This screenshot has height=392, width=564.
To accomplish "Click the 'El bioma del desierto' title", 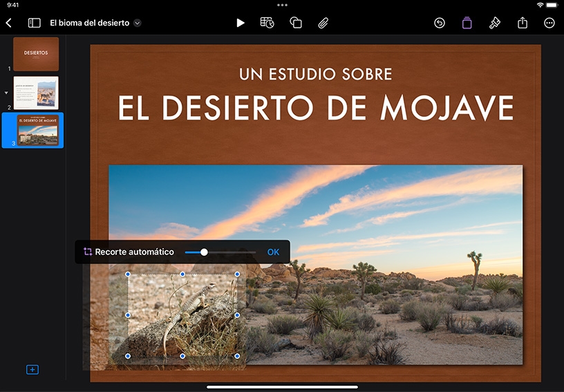I will (x=90, y=23).
